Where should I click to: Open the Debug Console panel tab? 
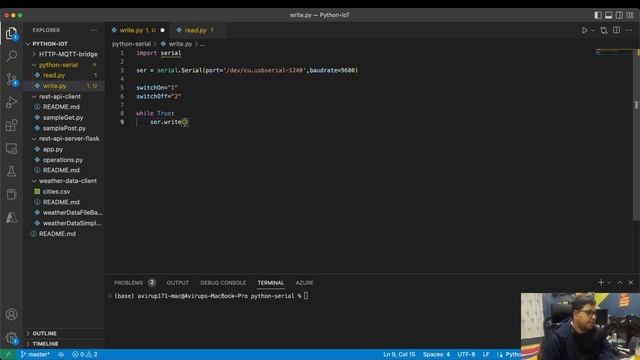(223, 282)
